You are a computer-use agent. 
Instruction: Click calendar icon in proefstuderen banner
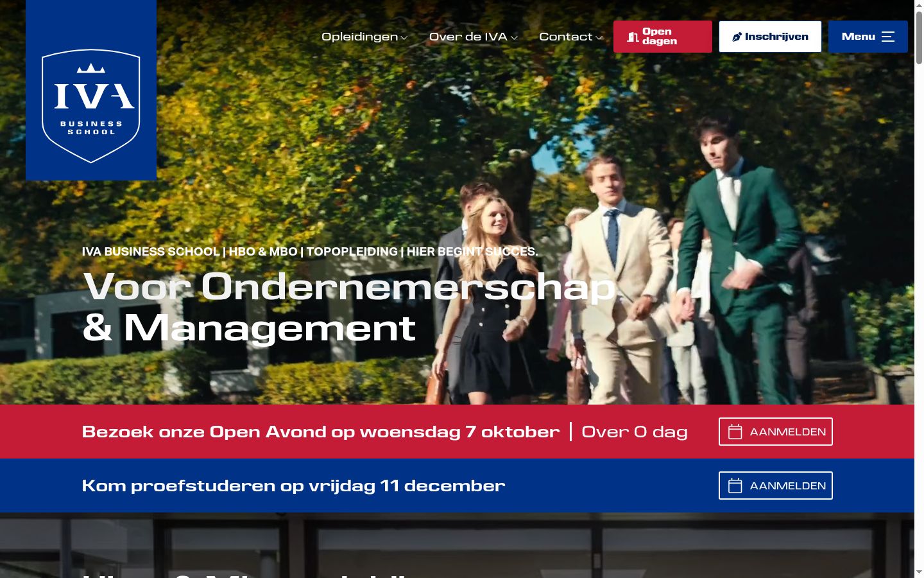(x=735, y=486)
